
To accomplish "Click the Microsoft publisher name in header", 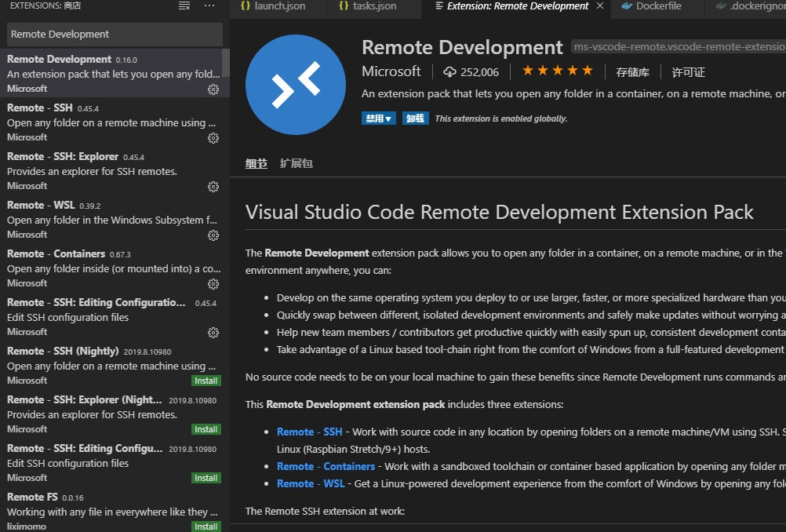I will tap(391, 71).
